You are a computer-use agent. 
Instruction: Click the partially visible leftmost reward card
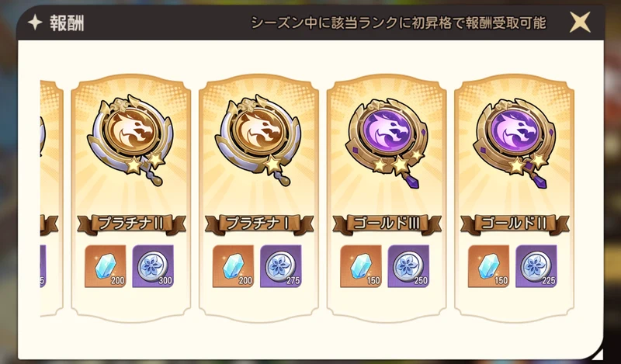click(x=51, y=198)
